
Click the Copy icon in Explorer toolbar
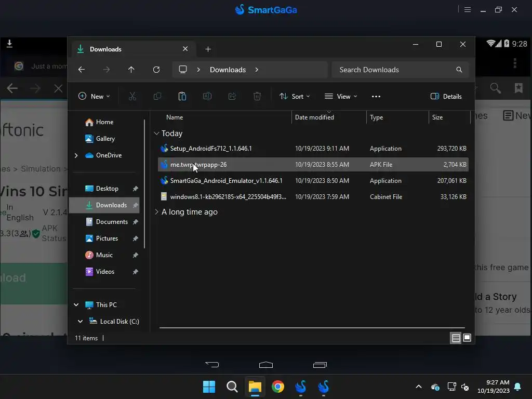[x=157, y=96]
